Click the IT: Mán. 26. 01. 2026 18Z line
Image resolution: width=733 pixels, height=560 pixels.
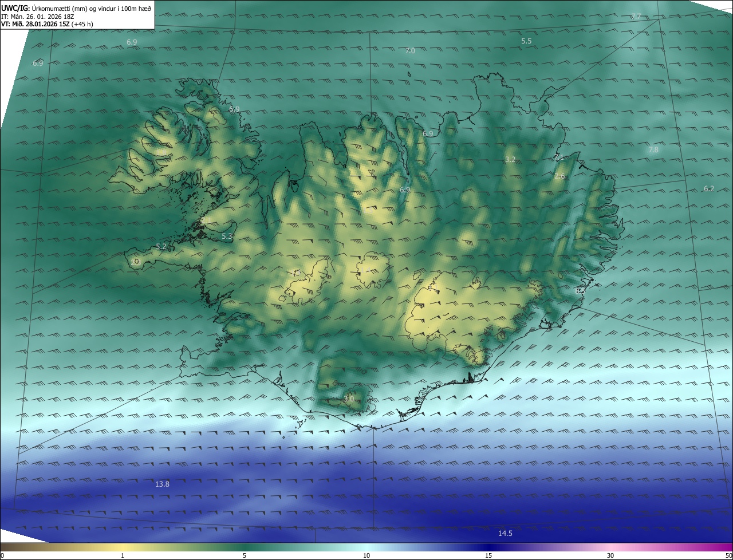tap(37, 17)
